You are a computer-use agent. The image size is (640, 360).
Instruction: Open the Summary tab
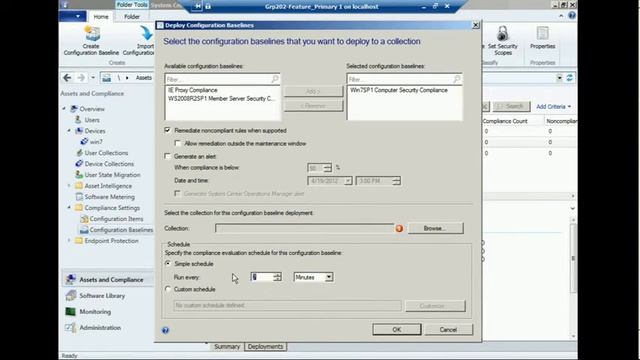(x=227, y=347)
